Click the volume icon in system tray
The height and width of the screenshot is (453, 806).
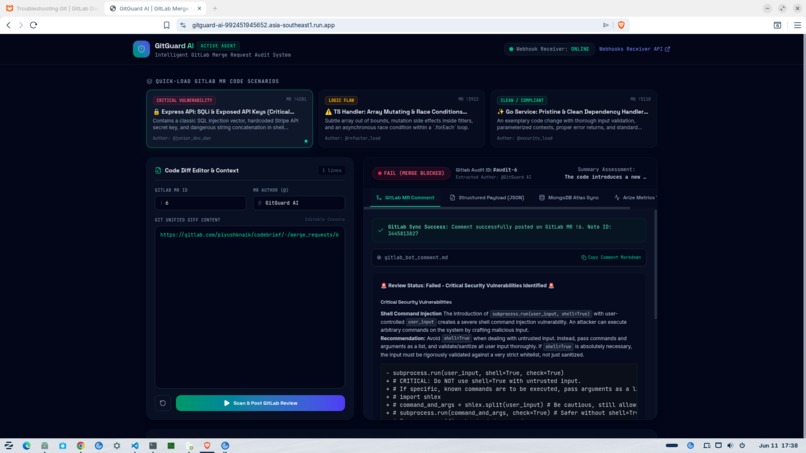click(730, 445)
